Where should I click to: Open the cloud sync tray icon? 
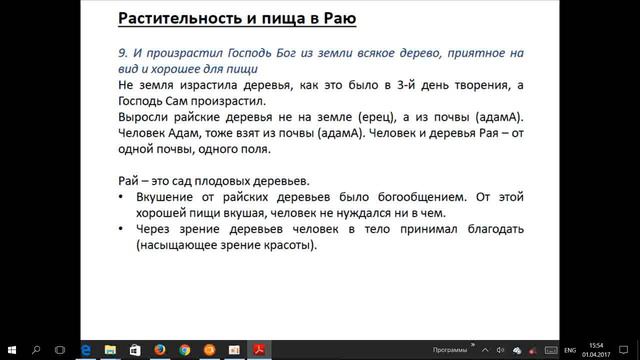click(x=517, y=350)
